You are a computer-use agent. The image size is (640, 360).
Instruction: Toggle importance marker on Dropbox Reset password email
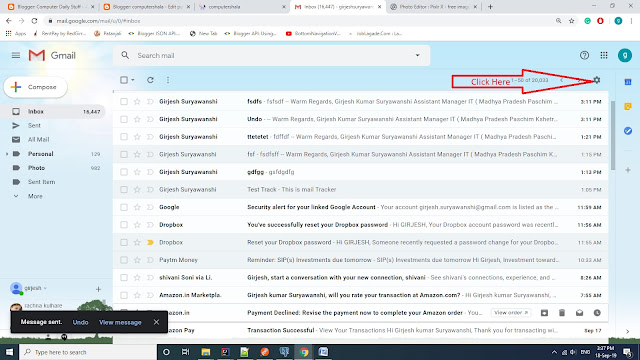point(150,242)
